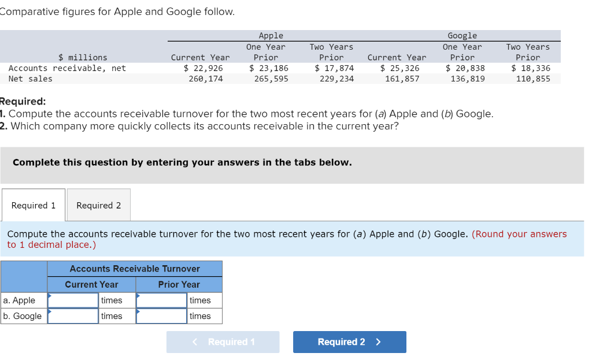Click Google's Prior Year turnover input field
Screen dimensions: 592x364
click(x=161, y=316)
